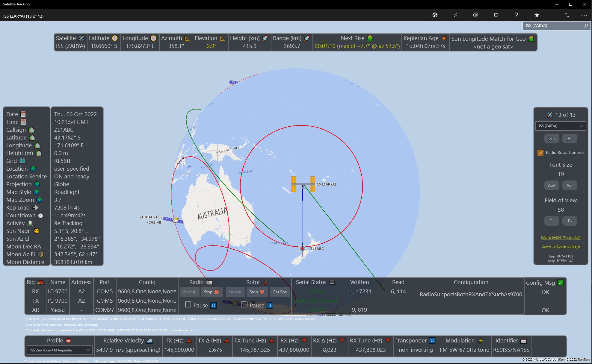
Task: Open the Watch NASA TV Live link
Action: pyautogui.click(x=561, y=237)
